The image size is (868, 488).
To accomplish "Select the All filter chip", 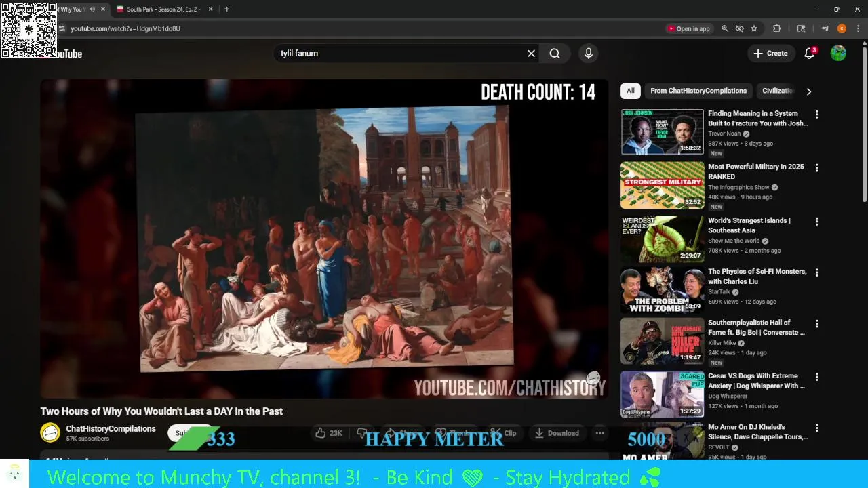I will coord(631,91).
